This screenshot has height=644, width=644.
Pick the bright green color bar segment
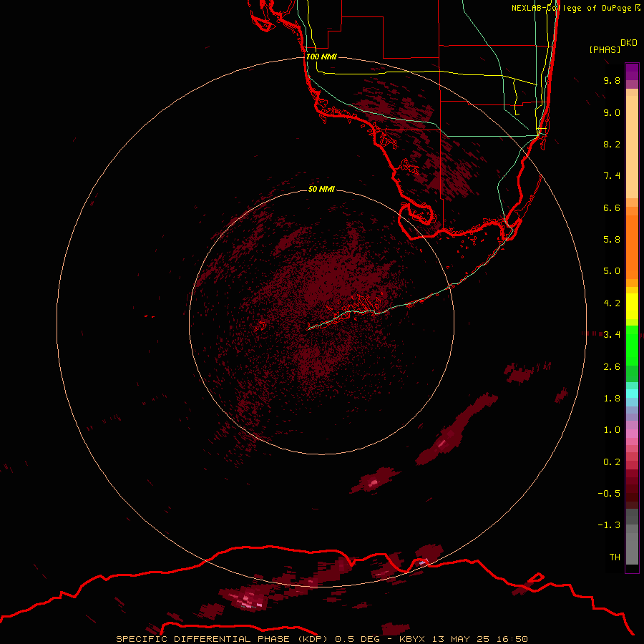(632, 346)
